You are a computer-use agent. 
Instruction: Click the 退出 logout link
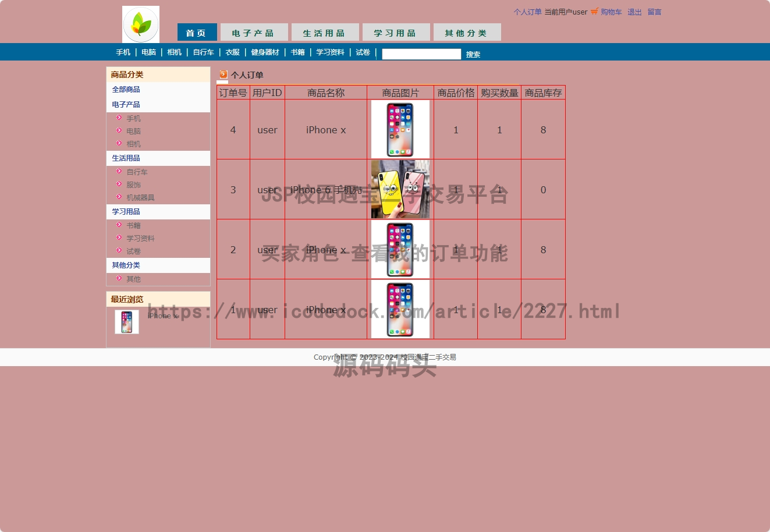point(634,12)
